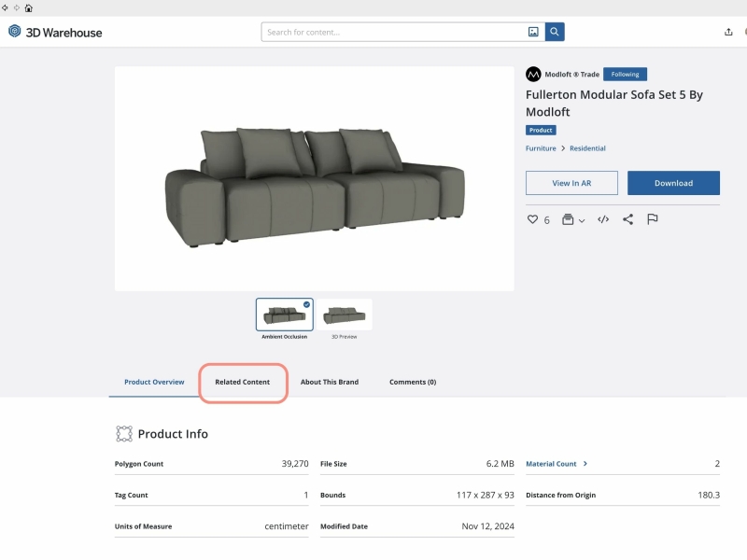This screenshot has width=747, height=560.
Task: Click the Polygon Count value 39,270
Action: pyautogui.click(x=295, y=463)
